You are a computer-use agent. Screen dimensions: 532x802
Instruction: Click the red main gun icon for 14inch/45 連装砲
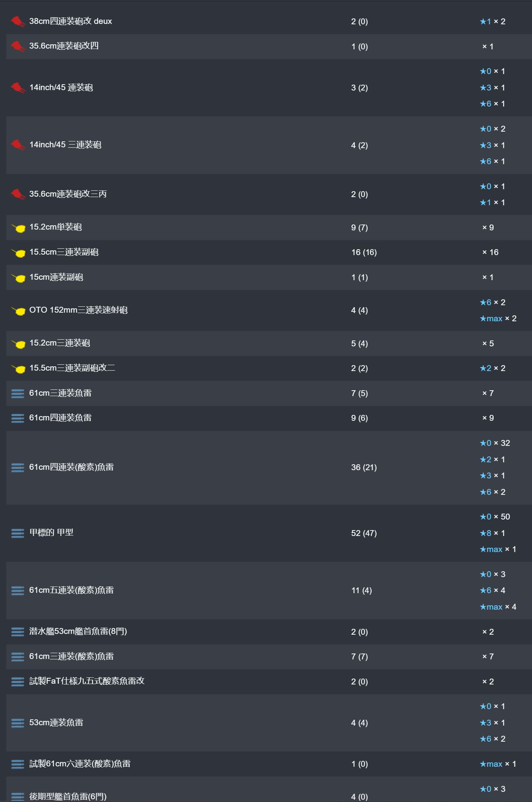click(x=18, y=88)
